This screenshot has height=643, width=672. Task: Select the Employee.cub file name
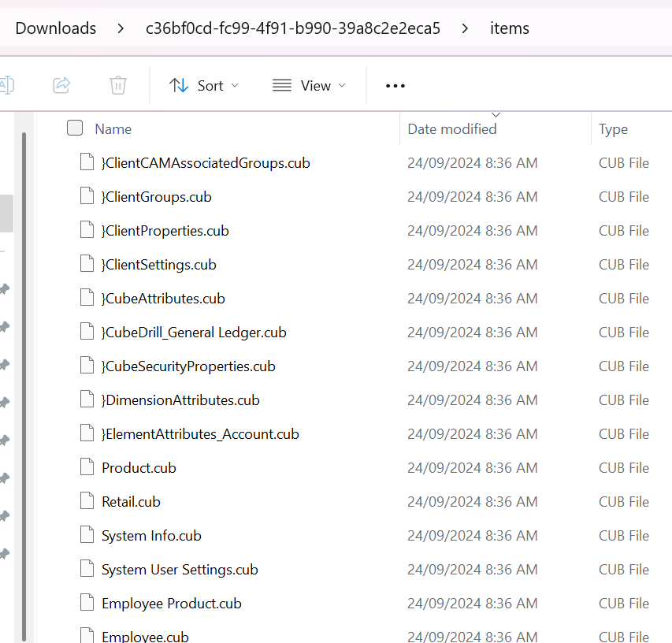click(145, 637)
